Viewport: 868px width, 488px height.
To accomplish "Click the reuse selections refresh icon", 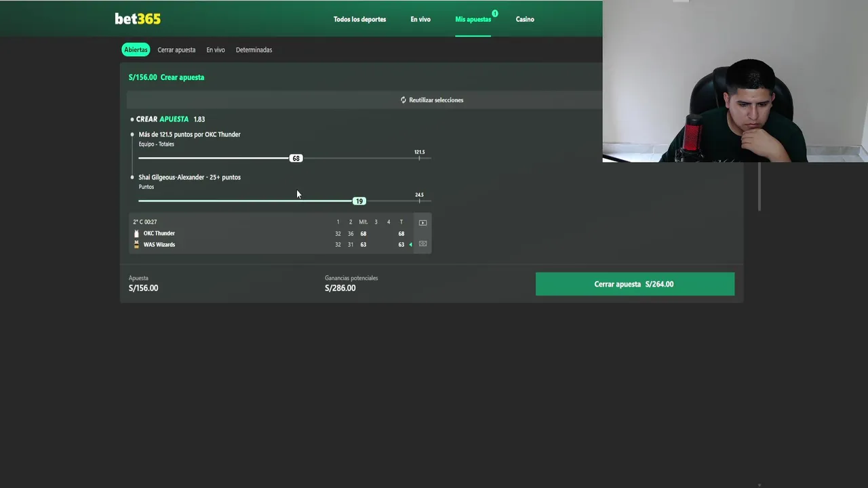I will (403, 100).
